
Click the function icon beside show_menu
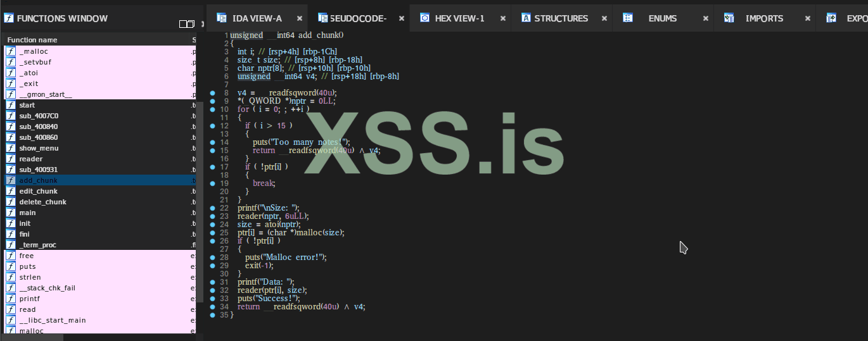click(x=11, y=148)
